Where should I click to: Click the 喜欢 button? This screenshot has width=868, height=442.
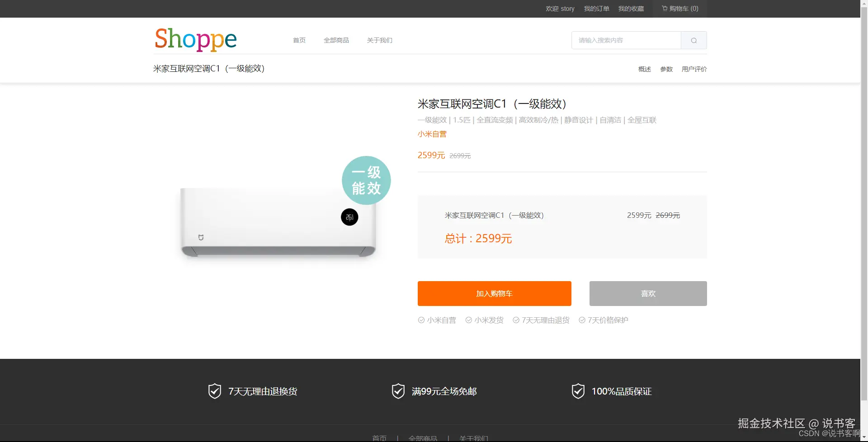(647, 293)
